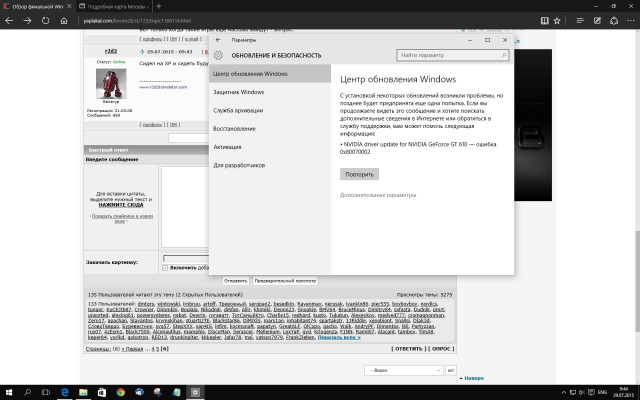640x400 pixels.
Task: Make a web note in Edge
Action: click(x=597, y=20)
